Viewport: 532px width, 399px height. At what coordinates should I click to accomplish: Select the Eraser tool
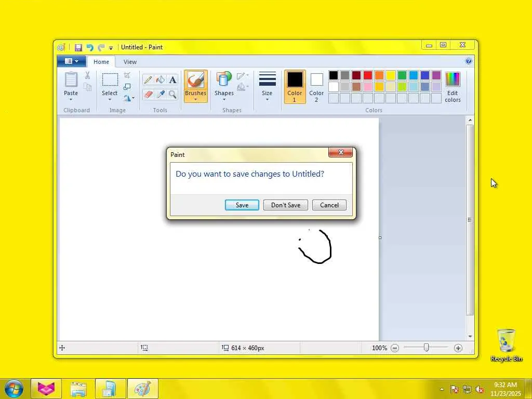(148, 95)
